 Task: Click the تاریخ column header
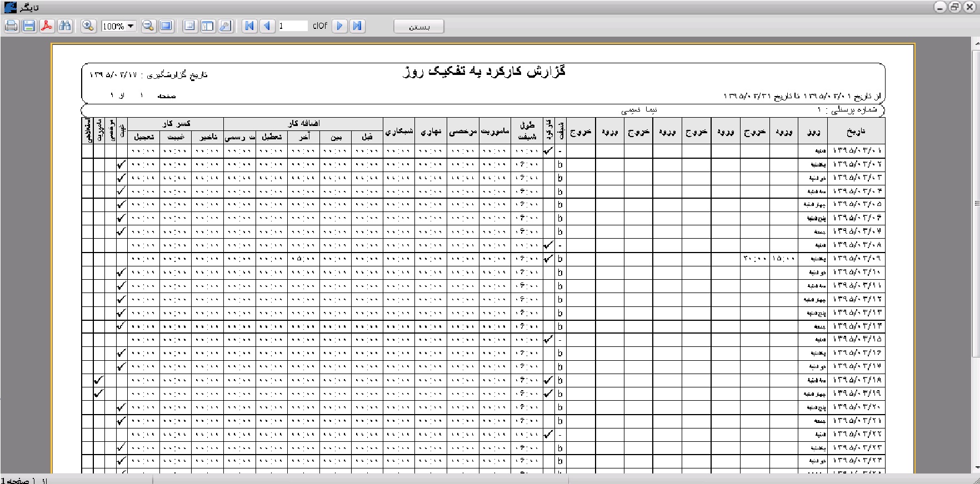click(x=856, y=132)
